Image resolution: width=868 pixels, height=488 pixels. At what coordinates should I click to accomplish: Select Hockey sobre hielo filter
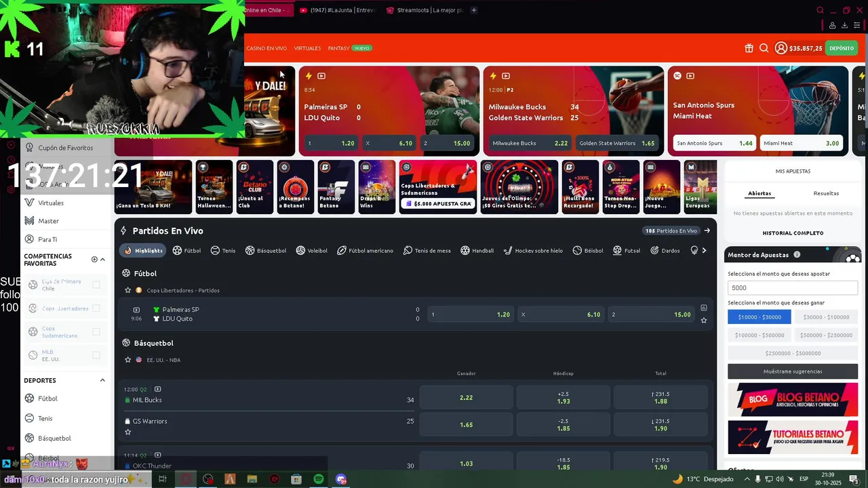click(533, 250)
